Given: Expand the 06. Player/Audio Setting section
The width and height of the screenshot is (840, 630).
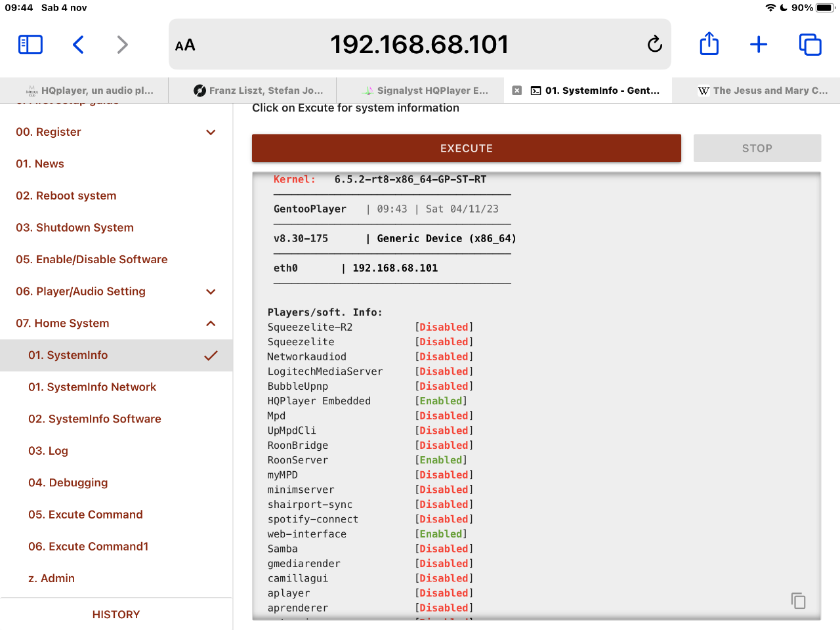Looking at the screenshot, I should point(211,292).
